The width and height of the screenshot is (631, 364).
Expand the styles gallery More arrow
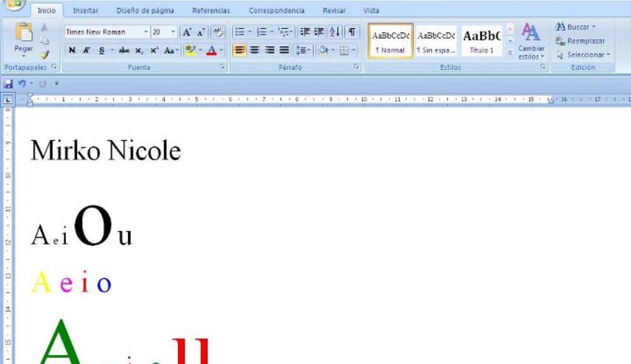pos(509,53)
